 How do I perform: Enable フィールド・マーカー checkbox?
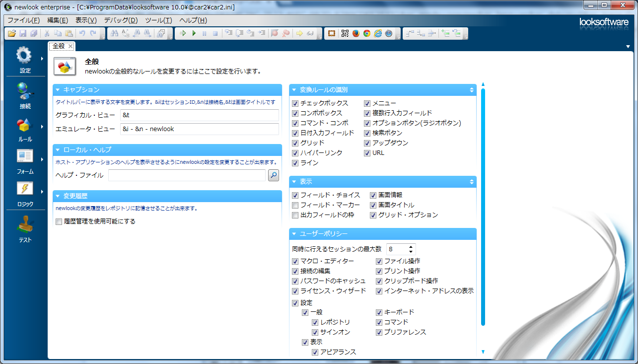(x=295, y=205)
